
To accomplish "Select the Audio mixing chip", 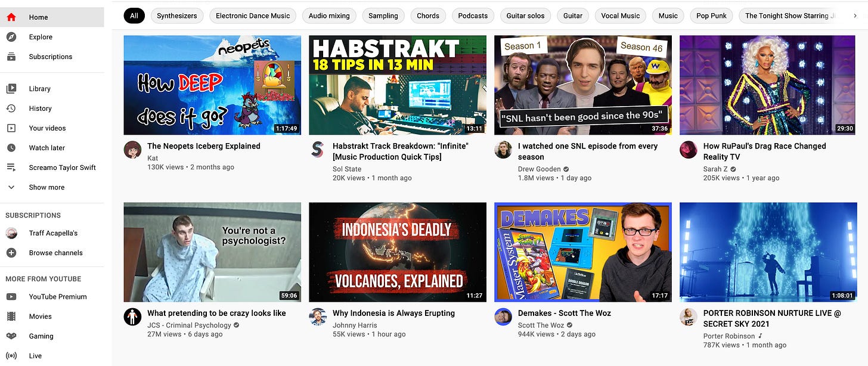I will point(329,16).
